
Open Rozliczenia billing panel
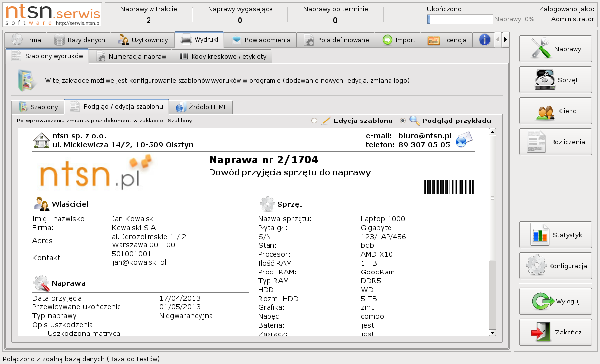(555, 142)
